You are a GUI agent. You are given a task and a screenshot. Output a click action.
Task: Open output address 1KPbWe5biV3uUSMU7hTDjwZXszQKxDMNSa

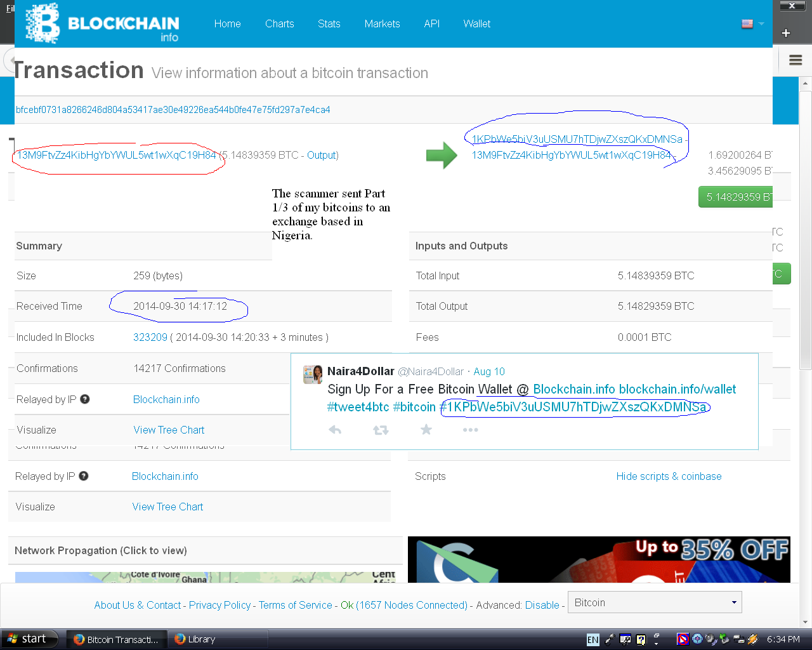click(x=577, y=139)
